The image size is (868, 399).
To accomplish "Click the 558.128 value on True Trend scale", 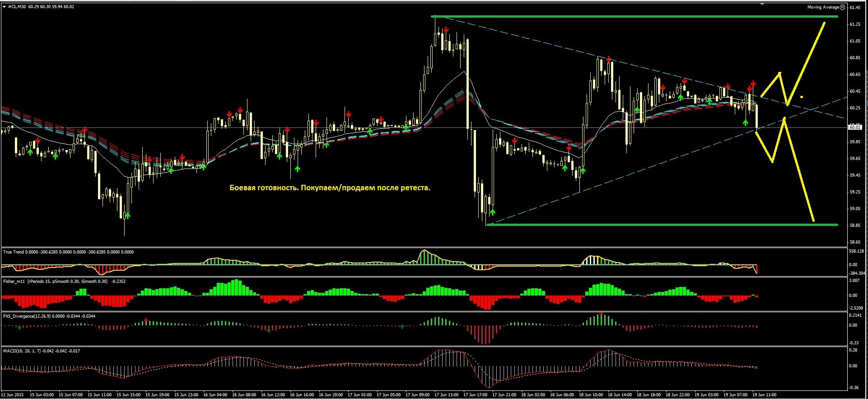I will click(x=857, y=251).
